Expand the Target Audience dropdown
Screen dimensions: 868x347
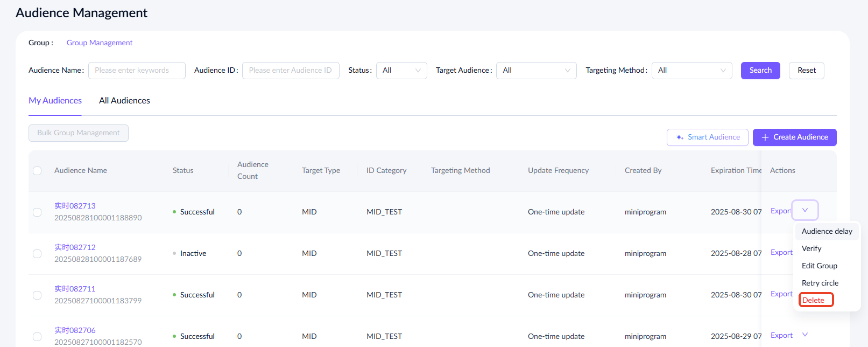[535, 71]
